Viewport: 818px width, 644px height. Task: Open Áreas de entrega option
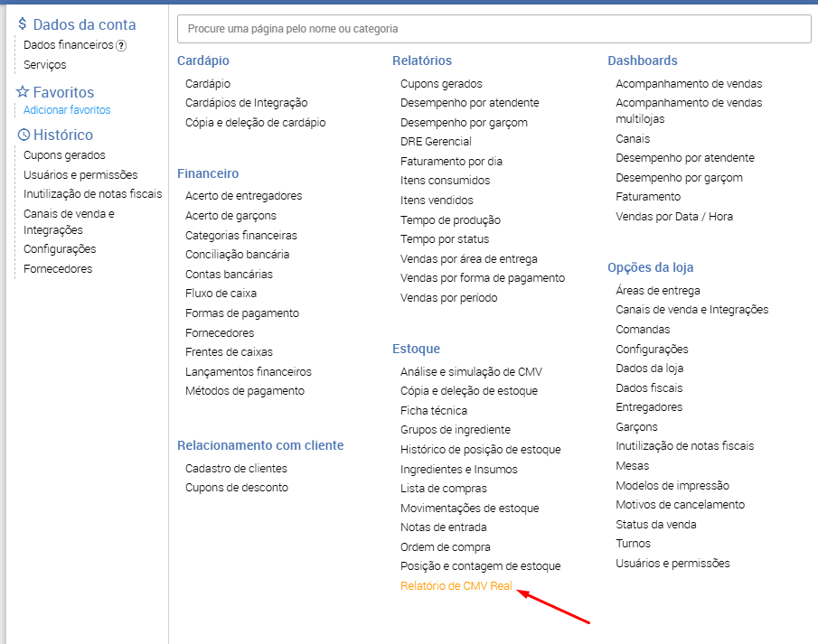(658, 291)
